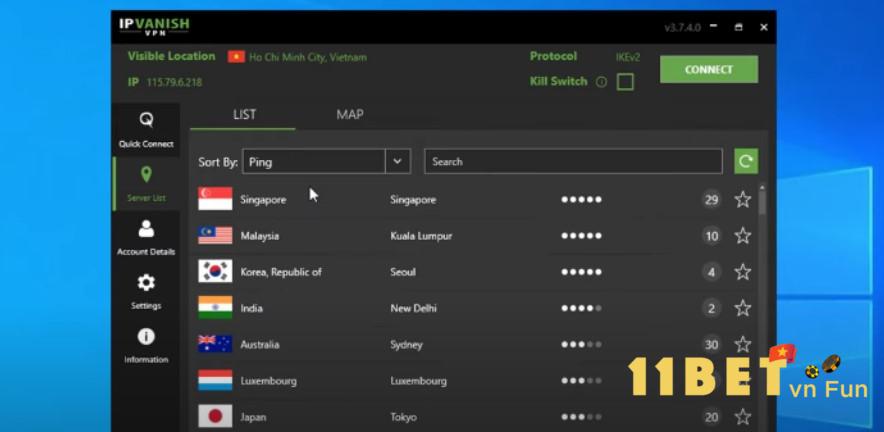
Task: Click Australia server count badge 30
Action: (711, 345)
